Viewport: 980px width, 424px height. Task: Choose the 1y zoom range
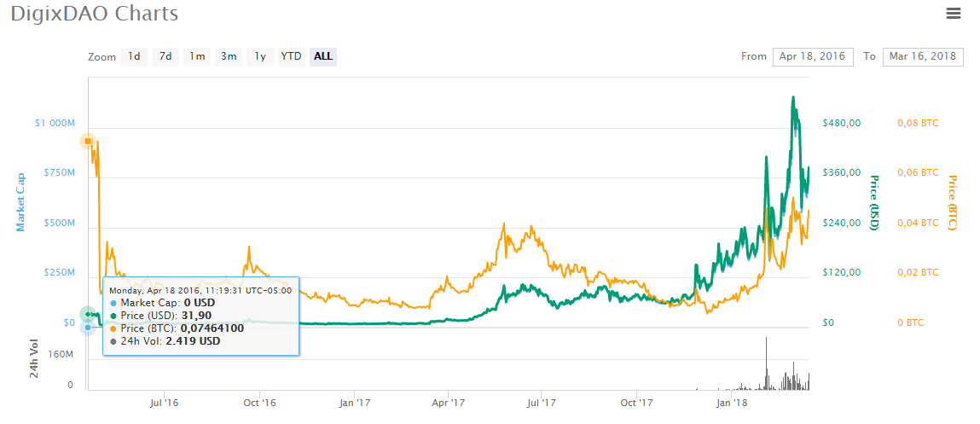[x=260, y=56]
